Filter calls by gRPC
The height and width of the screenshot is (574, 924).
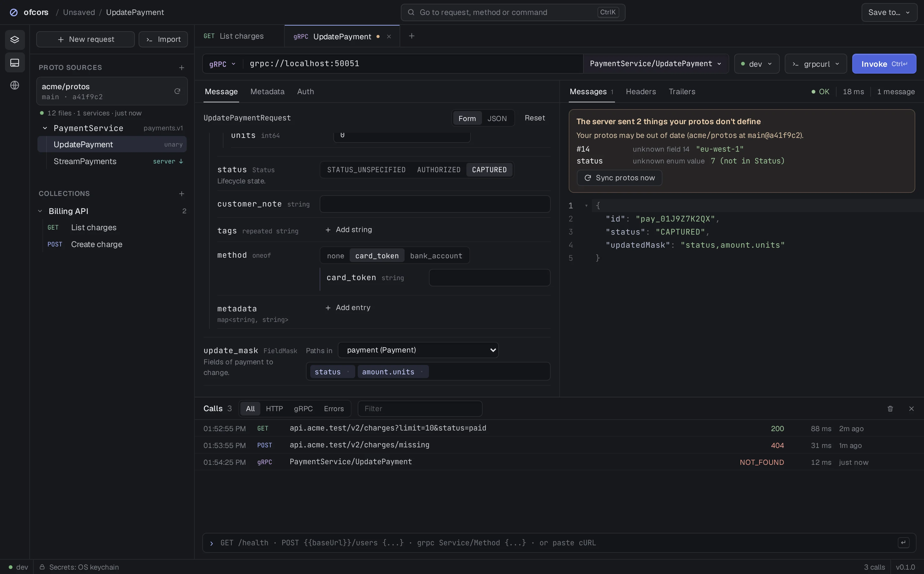tap(303, 409)
